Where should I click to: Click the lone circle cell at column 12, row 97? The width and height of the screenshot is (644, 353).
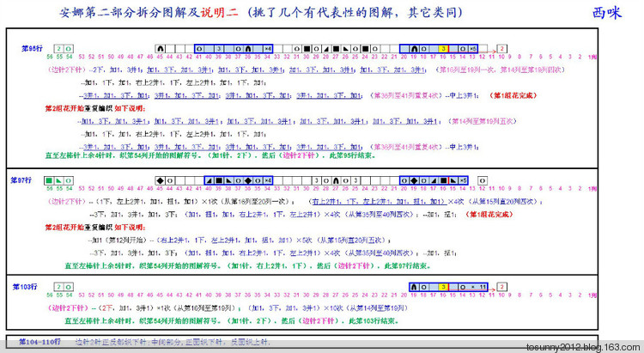pyautogui.click(x=483, y=180)
